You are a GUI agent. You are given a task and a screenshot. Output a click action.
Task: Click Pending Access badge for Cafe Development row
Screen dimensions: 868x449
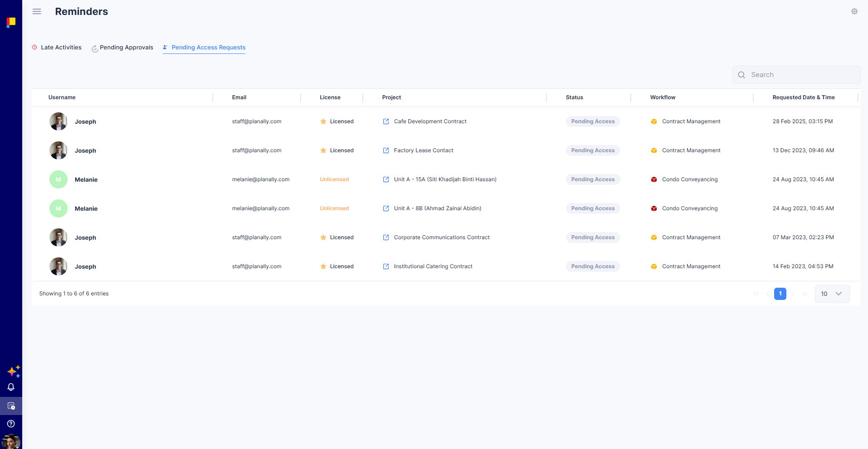point(593,121)
